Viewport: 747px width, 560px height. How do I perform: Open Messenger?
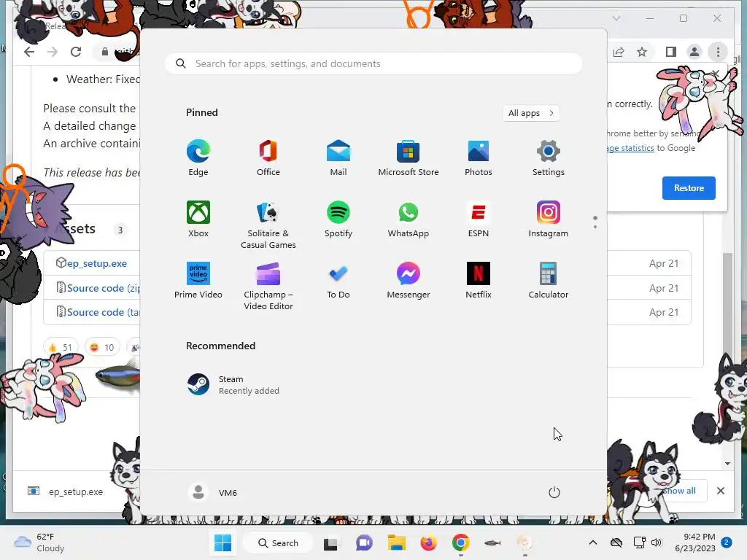[409, 281]
